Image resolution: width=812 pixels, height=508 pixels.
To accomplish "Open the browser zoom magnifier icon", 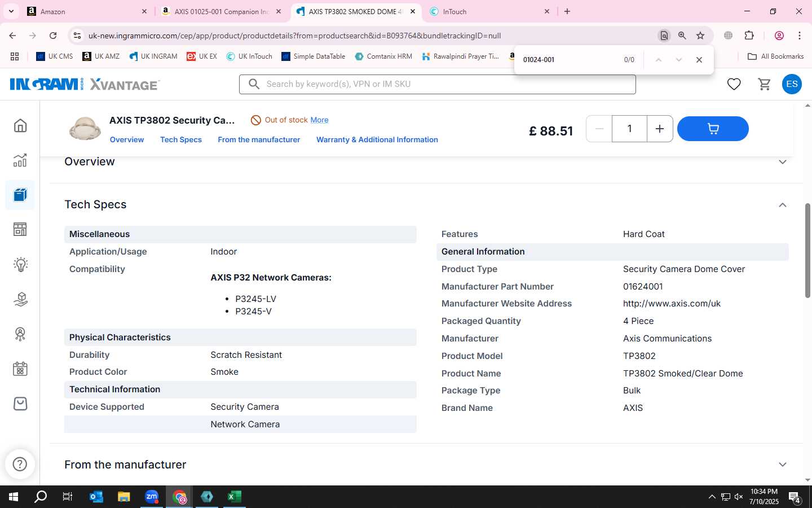I will coord(682,36).
